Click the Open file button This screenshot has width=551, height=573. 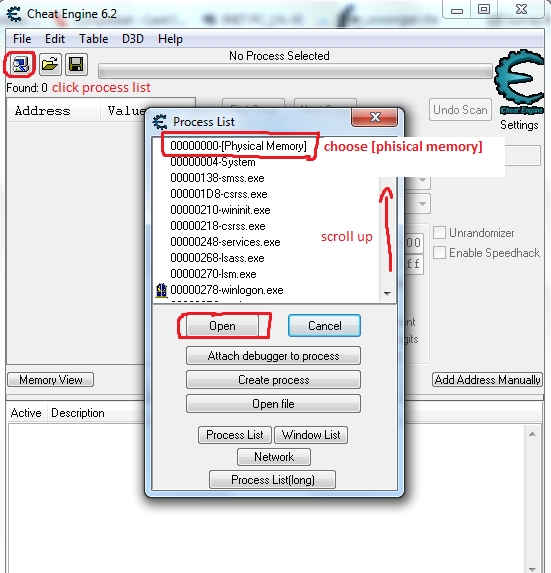(273, 404)
